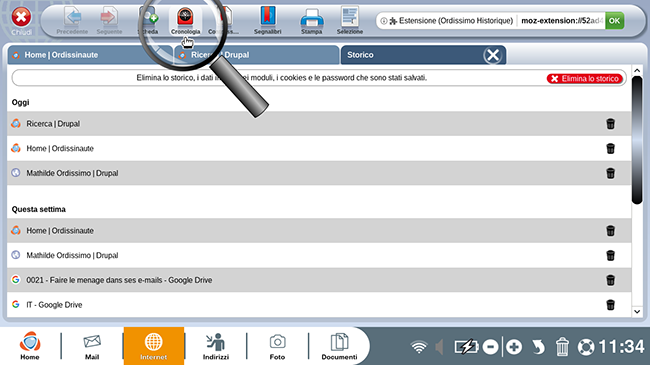Delete Mathilde Ordissimo | Drupal under Questa settimana

point(610,256)
